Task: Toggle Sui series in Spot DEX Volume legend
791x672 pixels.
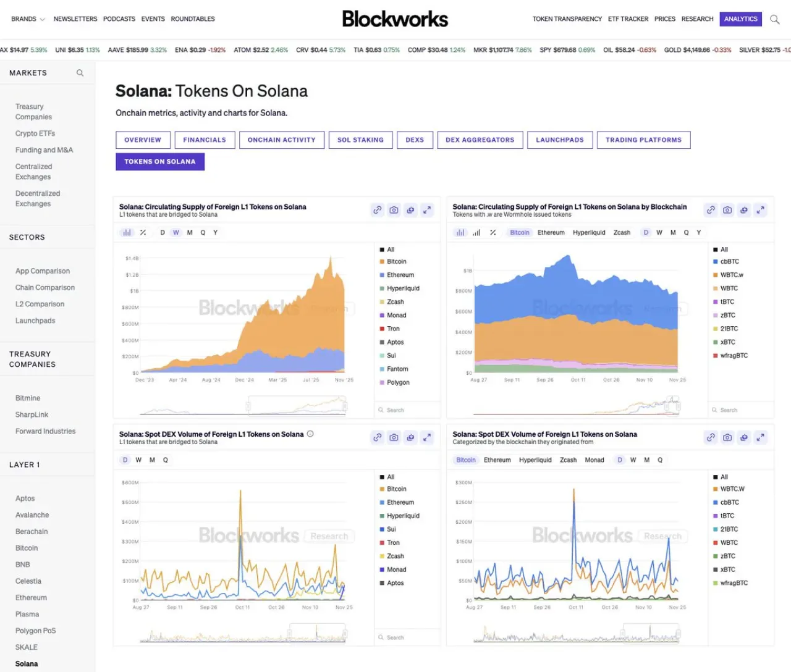Action: (387, 529)
